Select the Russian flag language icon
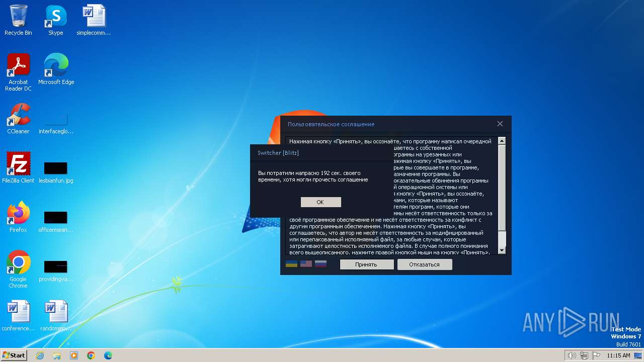 coord(320,263)
